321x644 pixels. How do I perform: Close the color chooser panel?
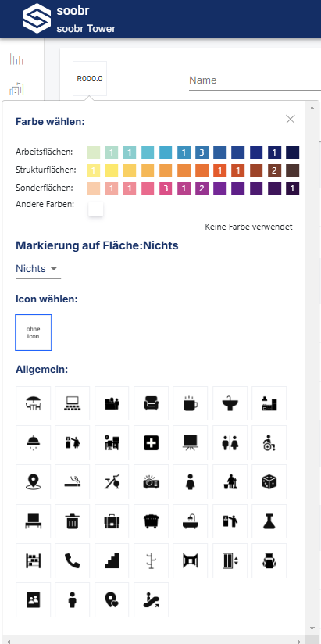coord(291,120)
